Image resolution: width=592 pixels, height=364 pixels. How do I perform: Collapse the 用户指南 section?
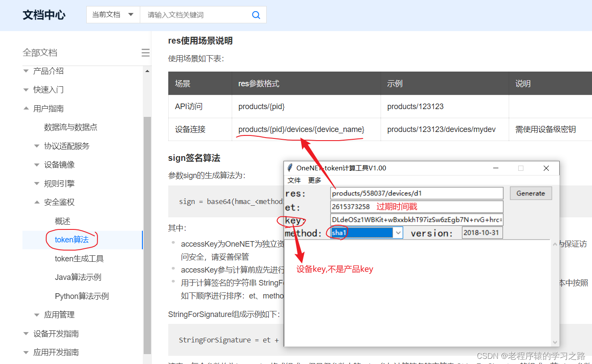[26, 109]
